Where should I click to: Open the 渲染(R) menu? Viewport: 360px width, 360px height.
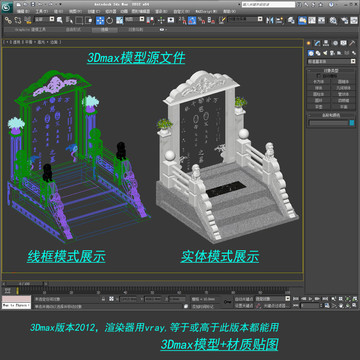click(162, 11)
